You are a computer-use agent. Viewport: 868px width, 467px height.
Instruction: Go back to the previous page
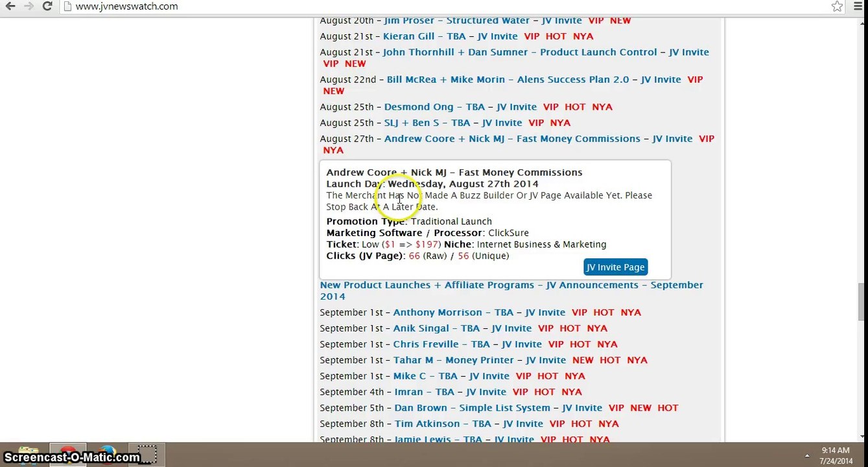[x=10, y=6]
